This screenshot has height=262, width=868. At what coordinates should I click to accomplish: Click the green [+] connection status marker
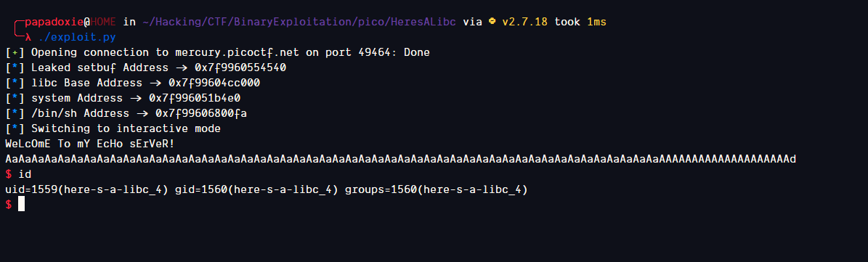click(x=15, y=52)
